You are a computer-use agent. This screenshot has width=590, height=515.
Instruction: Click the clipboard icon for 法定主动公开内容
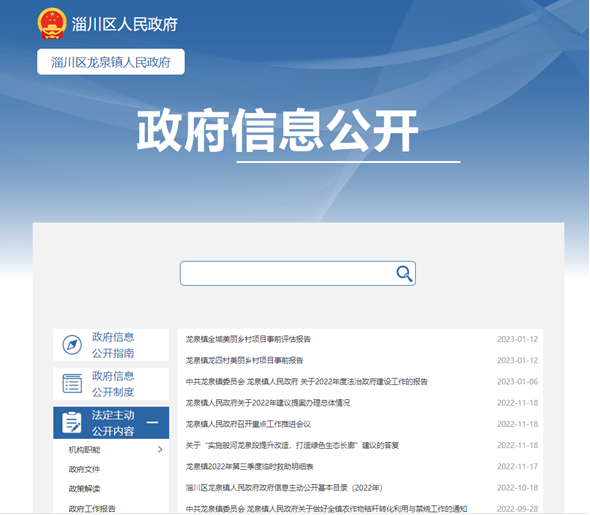pyautogui.click(x=71, y=422)
